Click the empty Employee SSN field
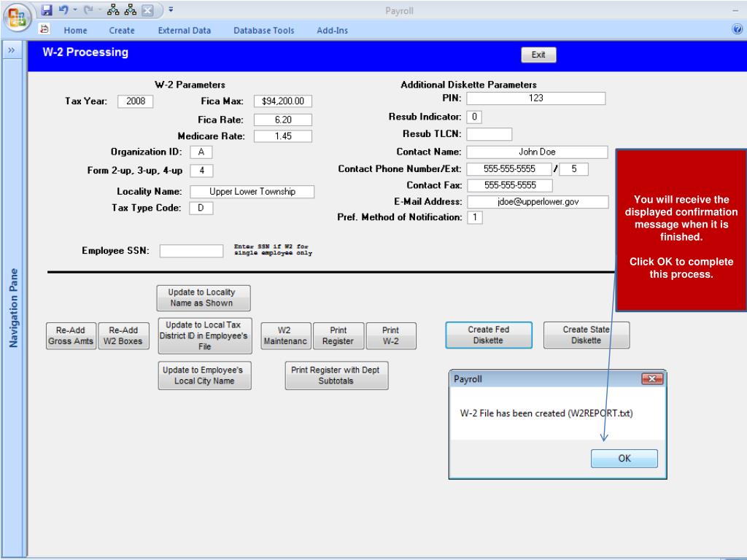The width and height of the screenshot is (747, 560). tap(191, 251)
